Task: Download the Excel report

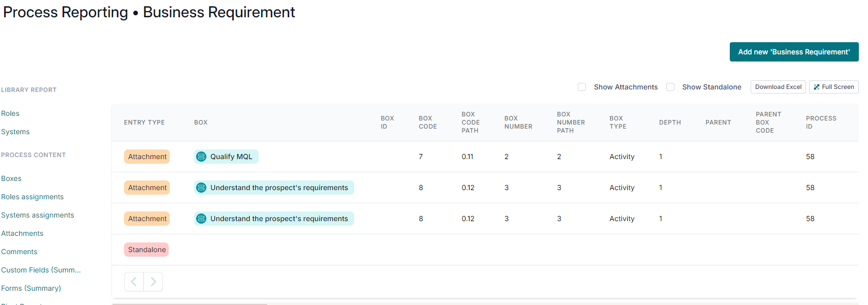Action: [x=778, y=87]
